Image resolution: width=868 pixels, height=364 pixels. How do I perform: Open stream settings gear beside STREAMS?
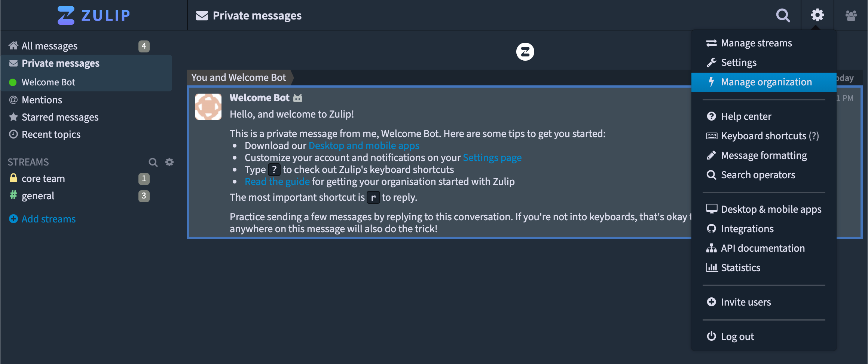point(169,162)
